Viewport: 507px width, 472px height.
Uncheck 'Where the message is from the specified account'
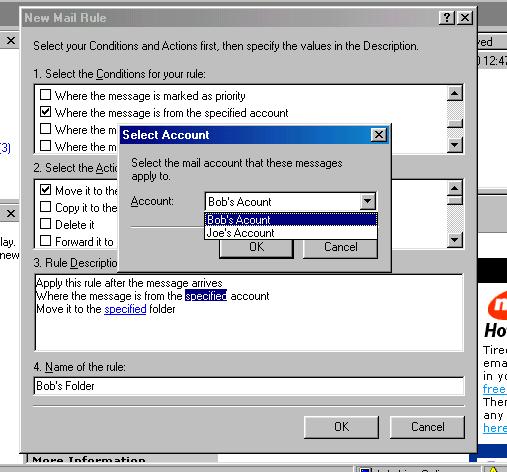[x=45, y=112]
